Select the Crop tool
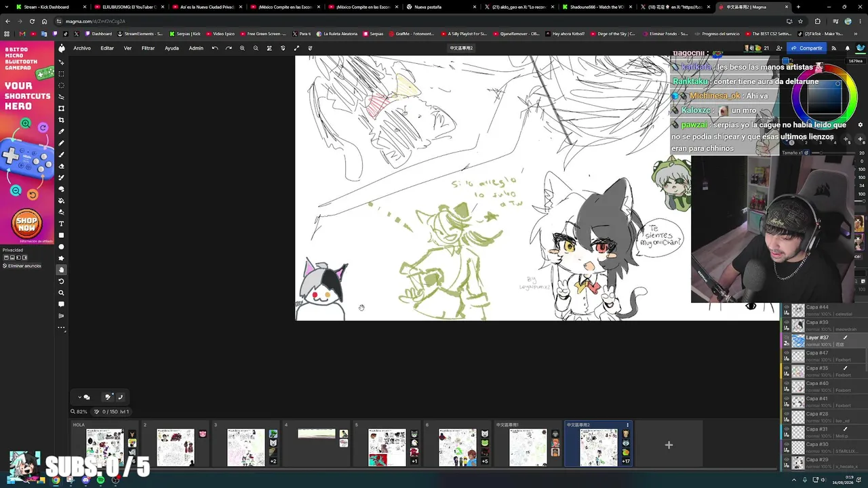The width and height of the screenshot is (868, 488). (61, 120)
